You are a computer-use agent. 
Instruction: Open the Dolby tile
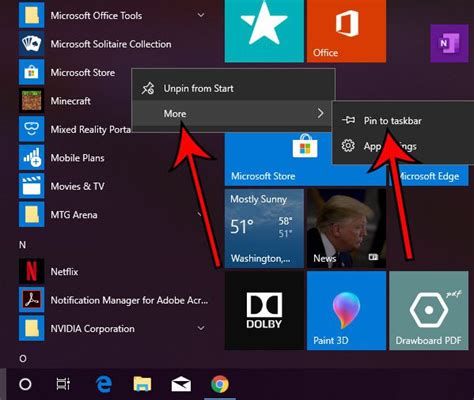click(x=264, y=310)
